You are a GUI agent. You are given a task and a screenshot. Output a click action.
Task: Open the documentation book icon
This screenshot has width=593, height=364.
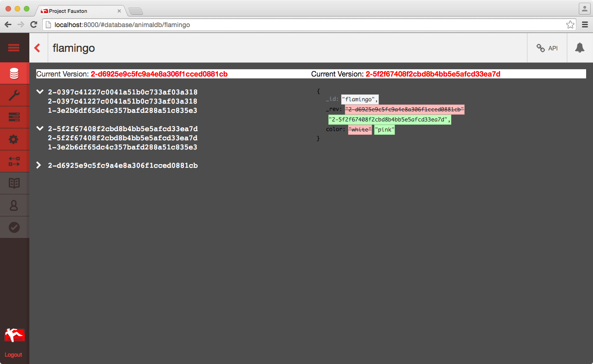(x=14, y=183)
